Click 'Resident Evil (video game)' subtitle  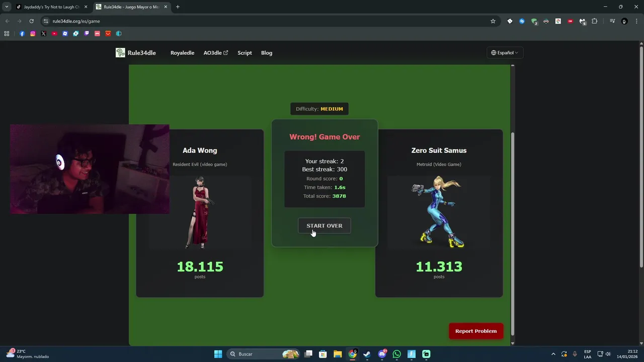tap(200, 164)
